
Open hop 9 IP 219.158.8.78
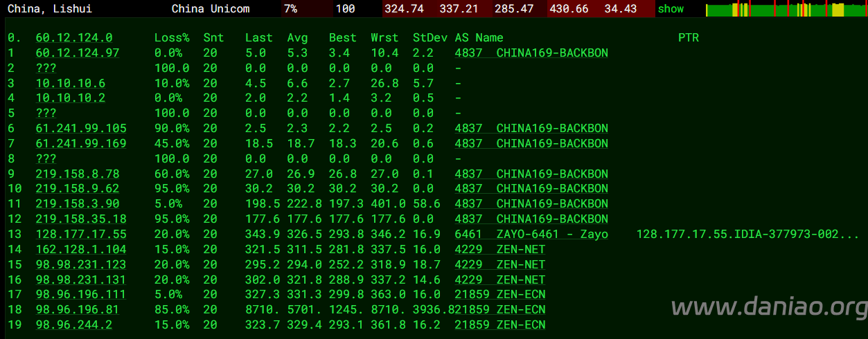77,174
